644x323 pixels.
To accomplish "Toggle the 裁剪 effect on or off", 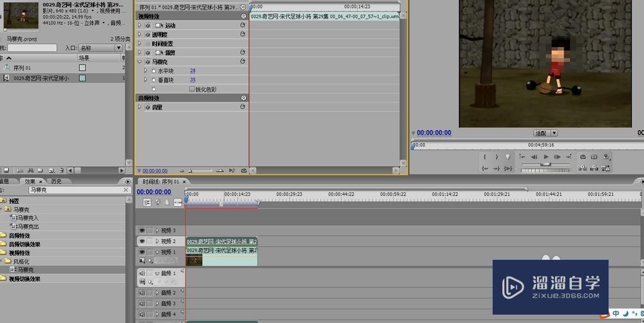I will point(148,53).
